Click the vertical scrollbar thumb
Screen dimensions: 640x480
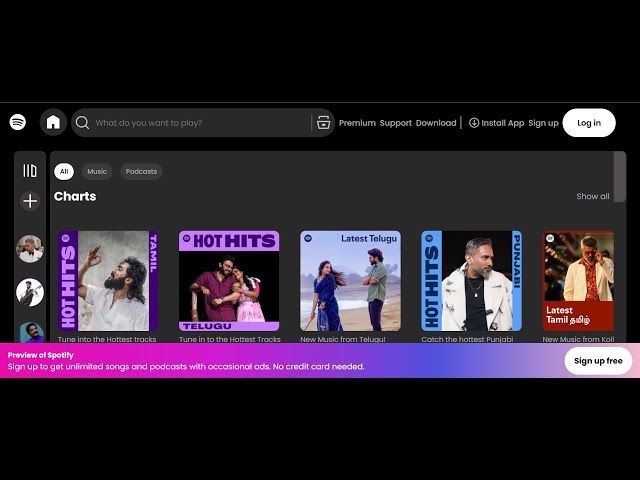tap(620, 176)
